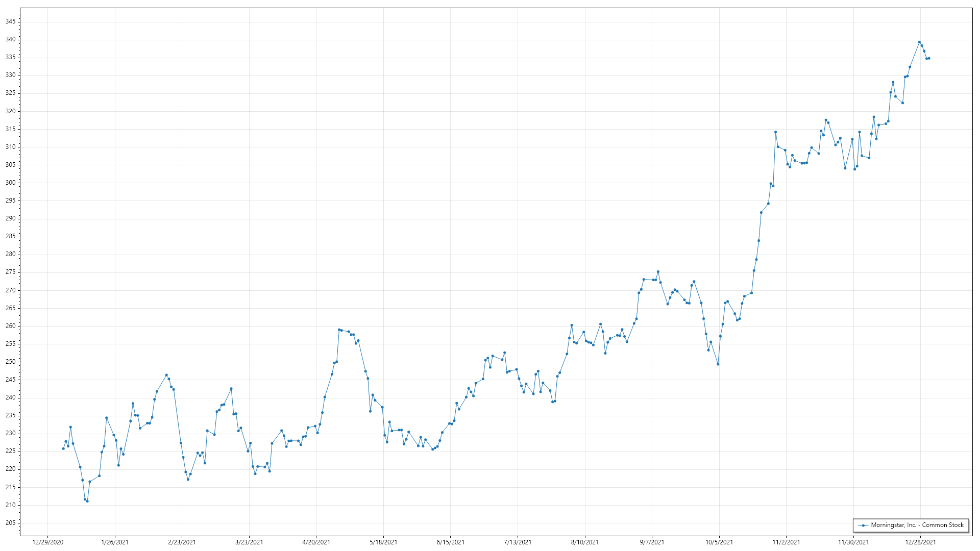Click the lowest data point near 211
980x551 pixels.
(x=87, y=502)
